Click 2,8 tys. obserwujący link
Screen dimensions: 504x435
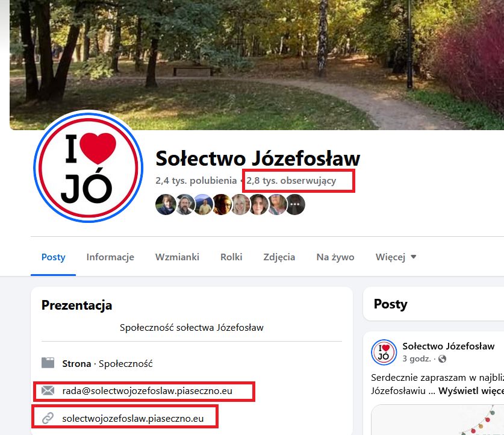(x=291, y=180)
